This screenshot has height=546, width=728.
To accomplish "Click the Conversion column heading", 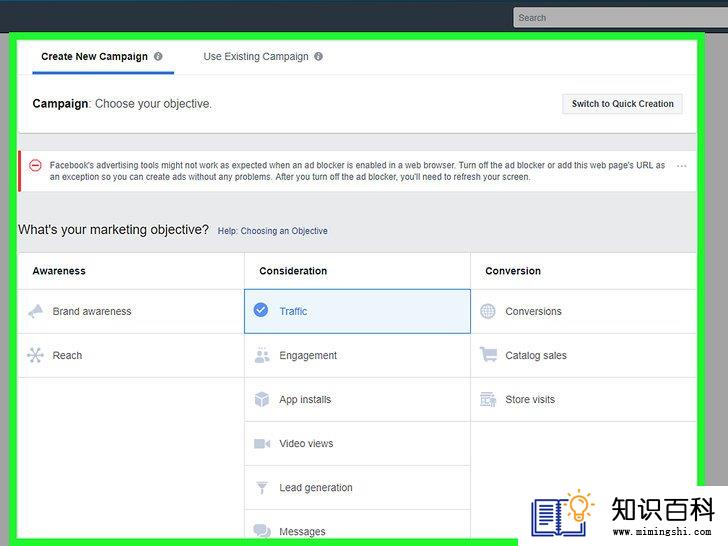I will pos(513,271).
